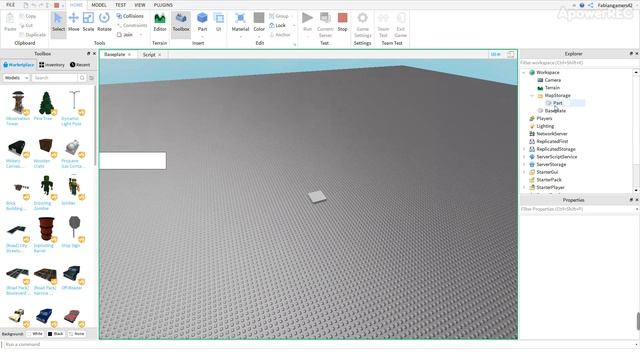
Task: Toggle Constraints option
Action: pyautogui.click(x=132, y=25)
